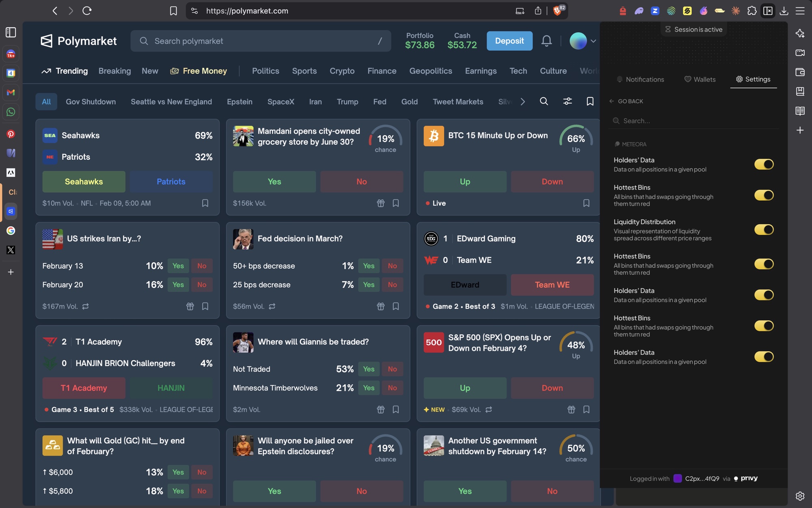This screenshot has height=508, width=812.
Task: Bookmark the US strikes Iran market
Action: (205, 306)
